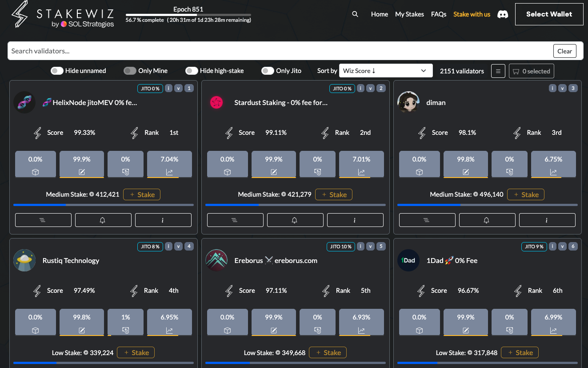The image size is (588, 368).
Task: Open Rustiq Technology validator name
Action: pos(71,260)
